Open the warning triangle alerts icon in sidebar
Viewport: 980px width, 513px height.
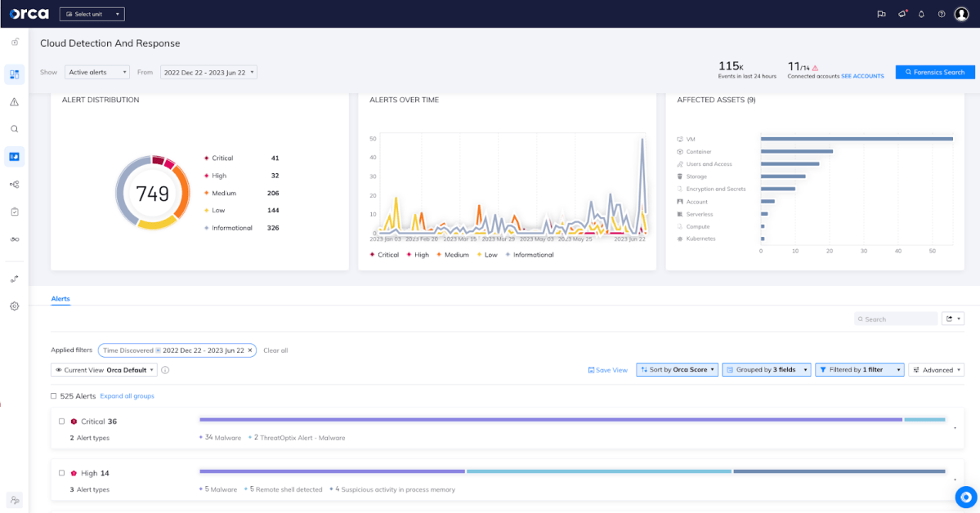point(15,102)
